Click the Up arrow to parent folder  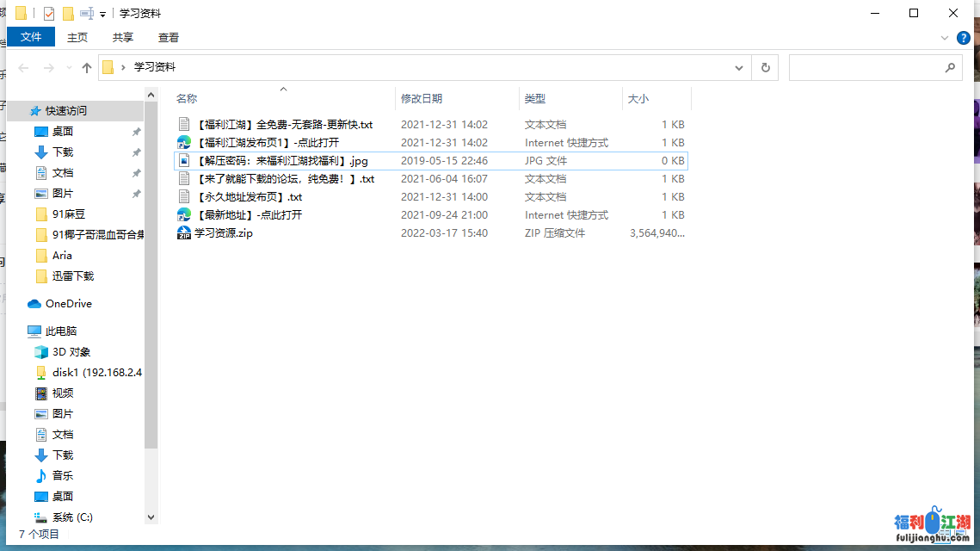click(x=86, y=68)
